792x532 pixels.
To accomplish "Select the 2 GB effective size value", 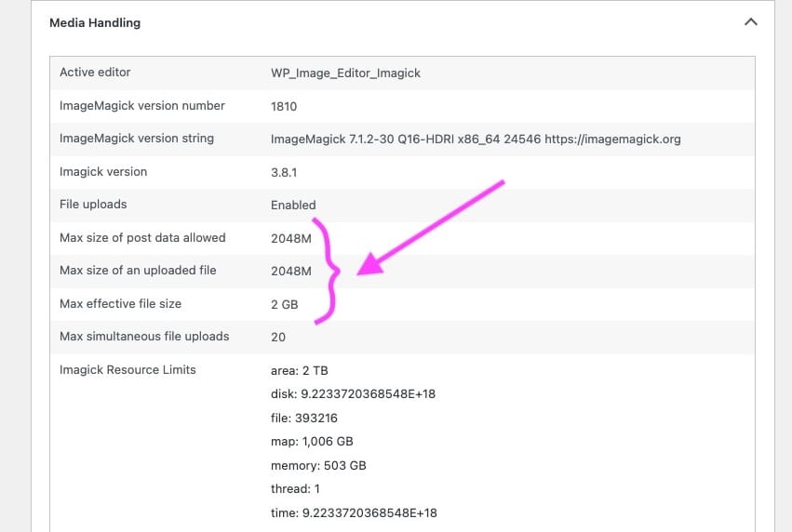I will click(x=285, y=305).
